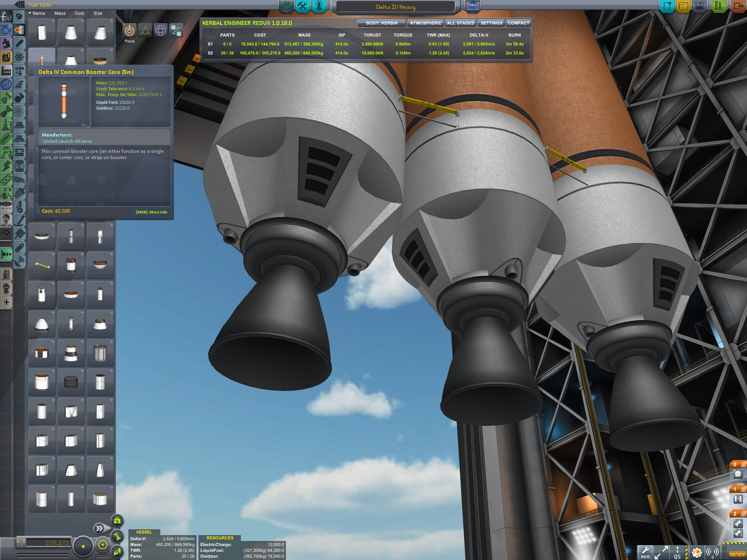Image resolution: width=747 pixels, height=560 pixels.
Task: Click the 3,560.00kN thrust value
Action: pyautogui.click(x=372, y=44)
